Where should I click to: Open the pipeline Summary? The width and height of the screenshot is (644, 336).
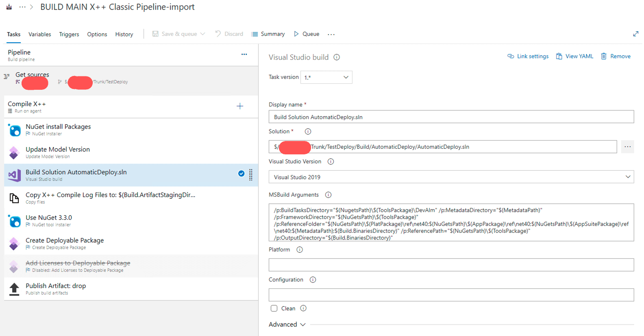pos(268,34)
